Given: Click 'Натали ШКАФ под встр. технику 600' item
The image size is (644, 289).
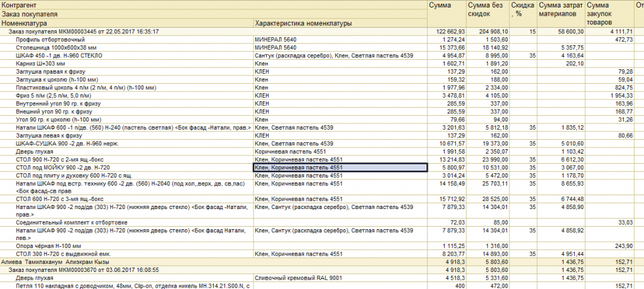Looking at the screenshot, I should (x=130, y=187).
